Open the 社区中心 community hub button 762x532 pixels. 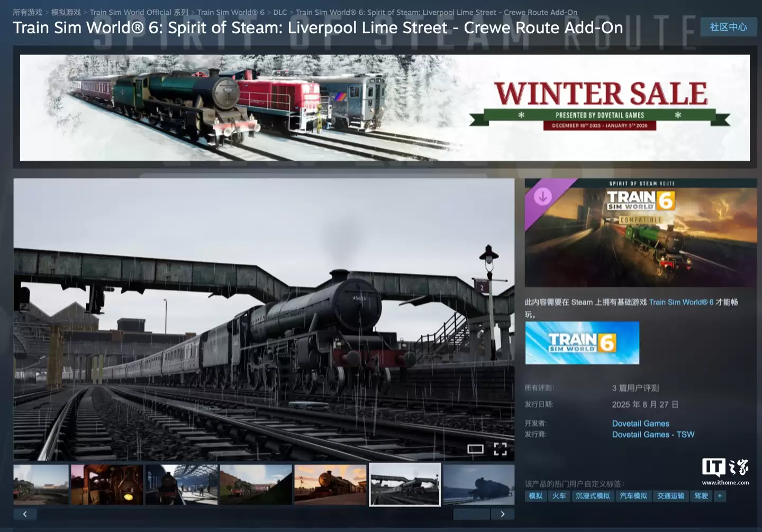point(728,27)
